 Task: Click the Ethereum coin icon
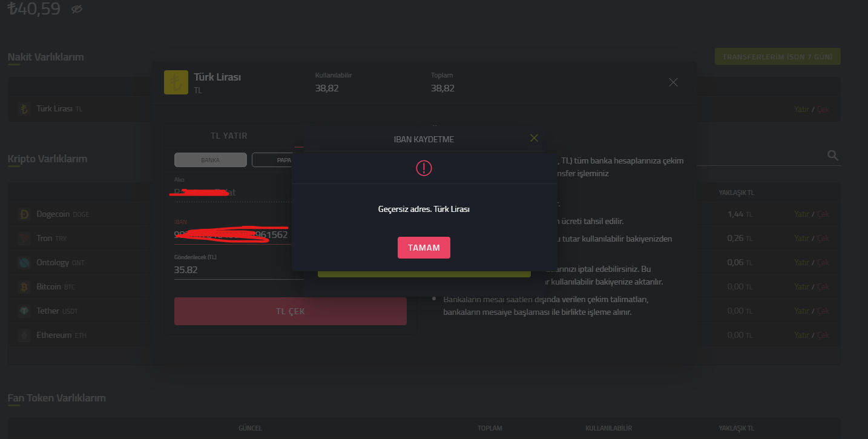click(x=24, y=335)
